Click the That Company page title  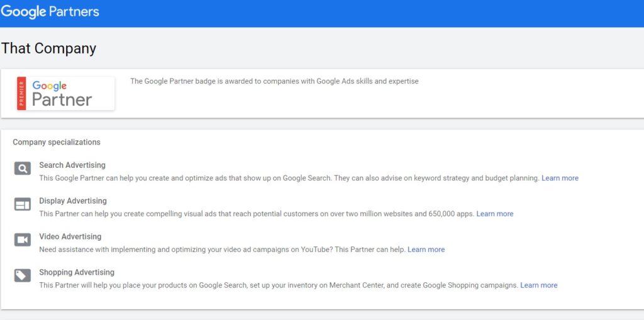pos(48,48)
